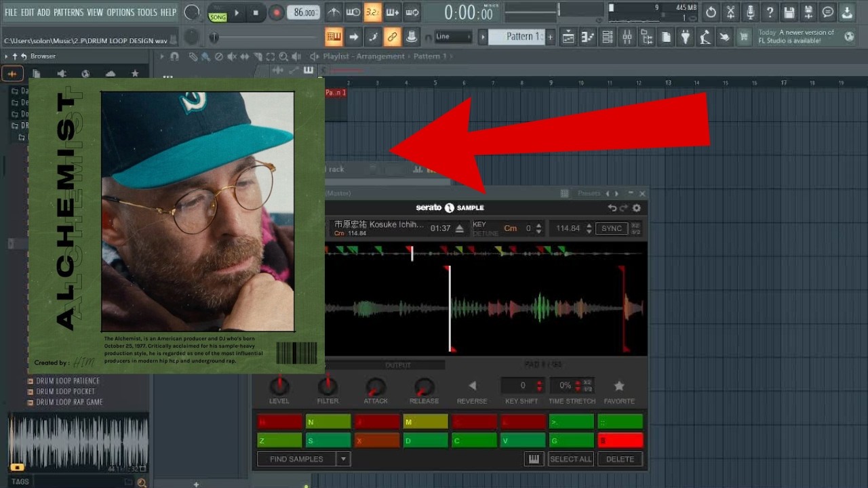Screen dimensions: 868x488
Task: Open the Mixer view icon
Action: click(627, 37)
